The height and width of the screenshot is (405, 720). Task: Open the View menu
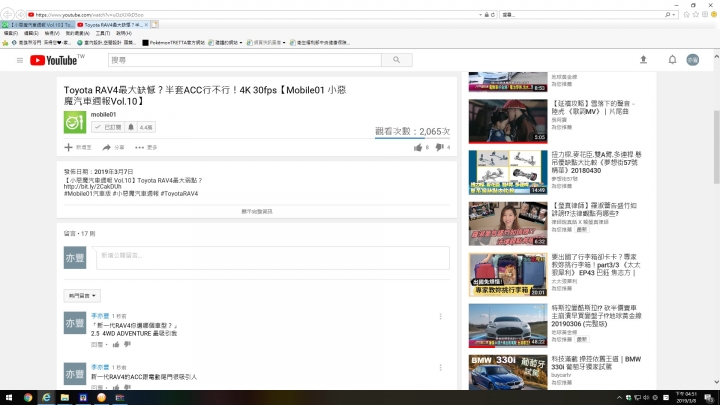coord(52,34)
